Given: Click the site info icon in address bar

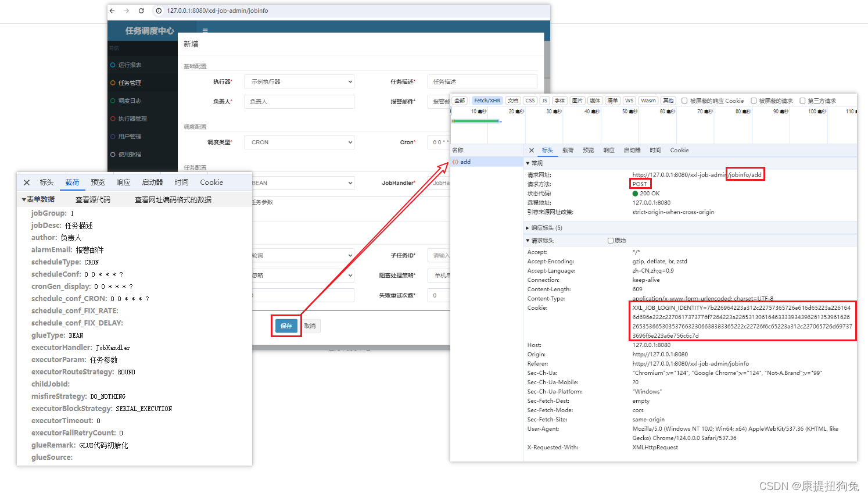Looking at the screenshot, I should pyautogui.click(x=158, y=10).
